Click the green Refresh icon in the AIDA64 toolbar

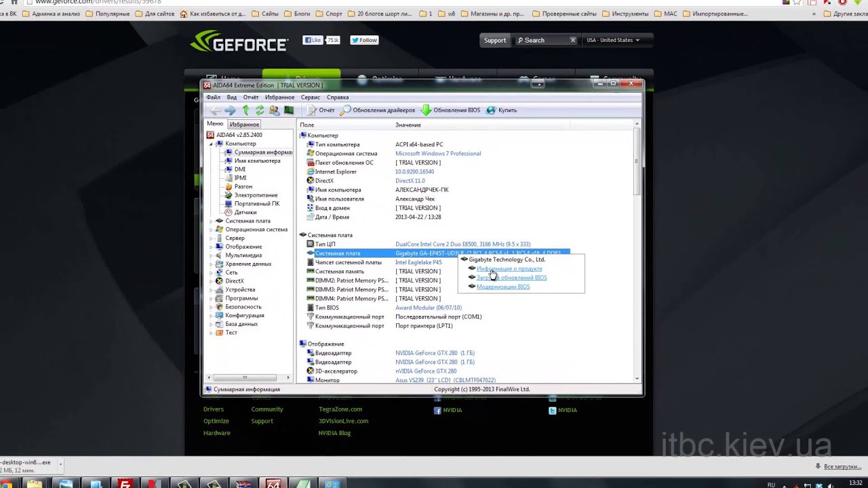[260, 110]
